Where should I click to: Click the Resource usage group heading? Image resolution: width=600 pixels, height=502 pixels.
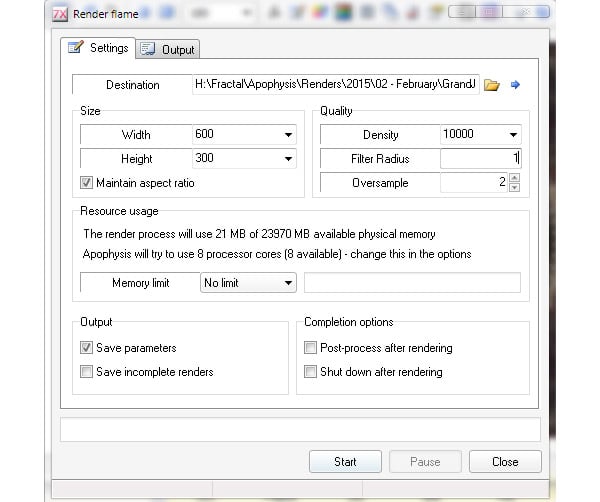(x=119, y=211)
